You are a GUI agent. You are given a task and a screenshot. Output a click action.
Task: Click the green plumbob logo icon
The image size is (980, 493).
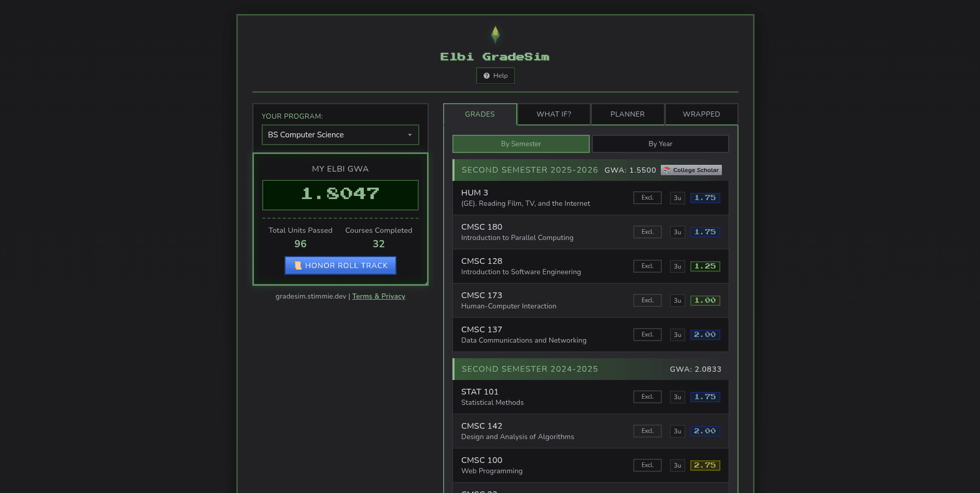[495, 35]
